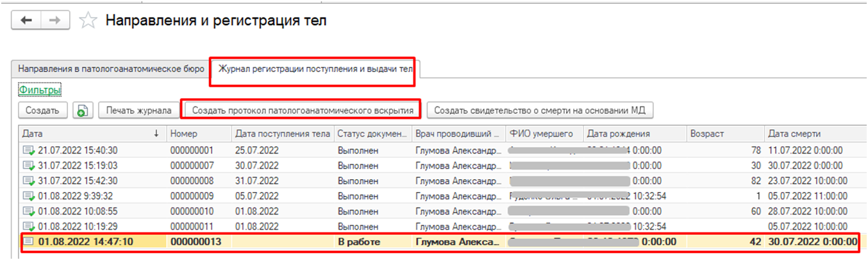Click document icon of row 31.07.2022 15:19:03
Image resolution: width=868 pixels, height=260 pixels.
(28, 166)
